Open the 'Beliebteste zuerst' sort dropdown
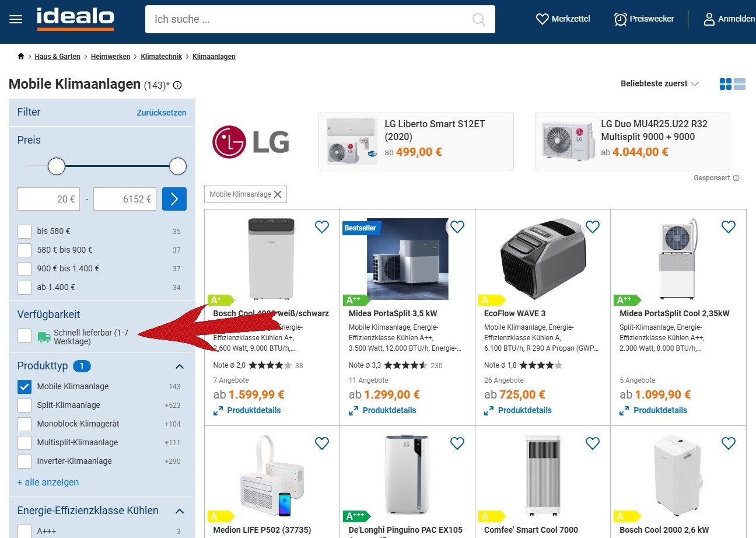 click(x=659, y=84)
